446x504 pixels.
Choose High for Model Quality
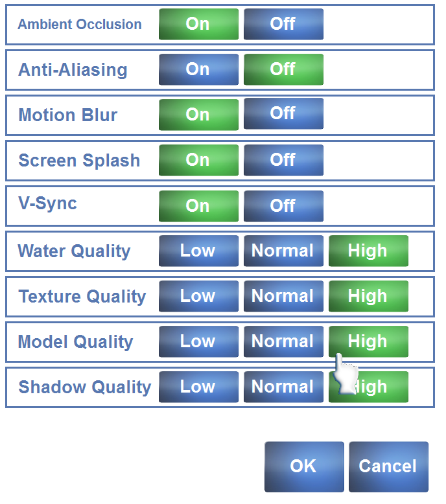point(368,342)
